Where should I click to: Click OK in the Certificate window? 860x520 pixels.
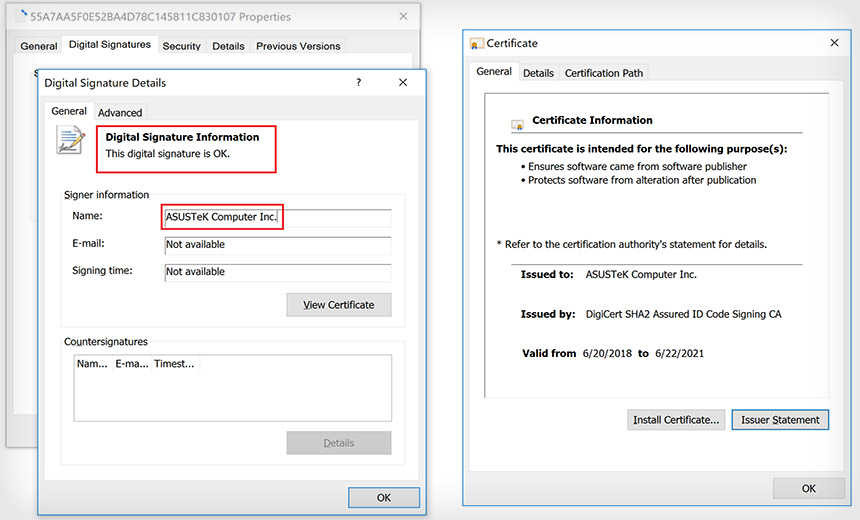tap(809, 488)
